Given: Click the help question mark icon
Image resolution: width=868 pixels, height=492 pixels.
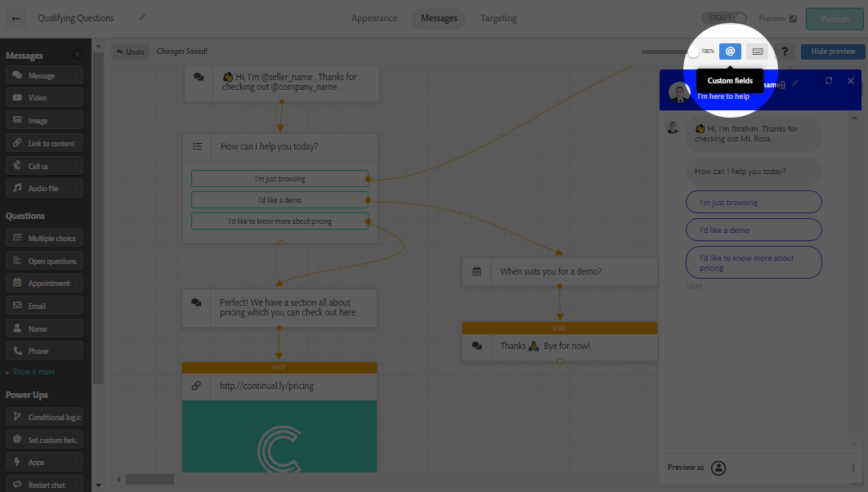Looking at the screenshot, I should point(785,51).
